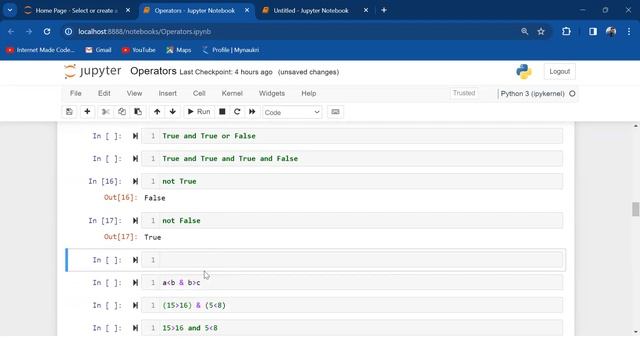
Task: Reload the browser page
Action: (47, 31)
